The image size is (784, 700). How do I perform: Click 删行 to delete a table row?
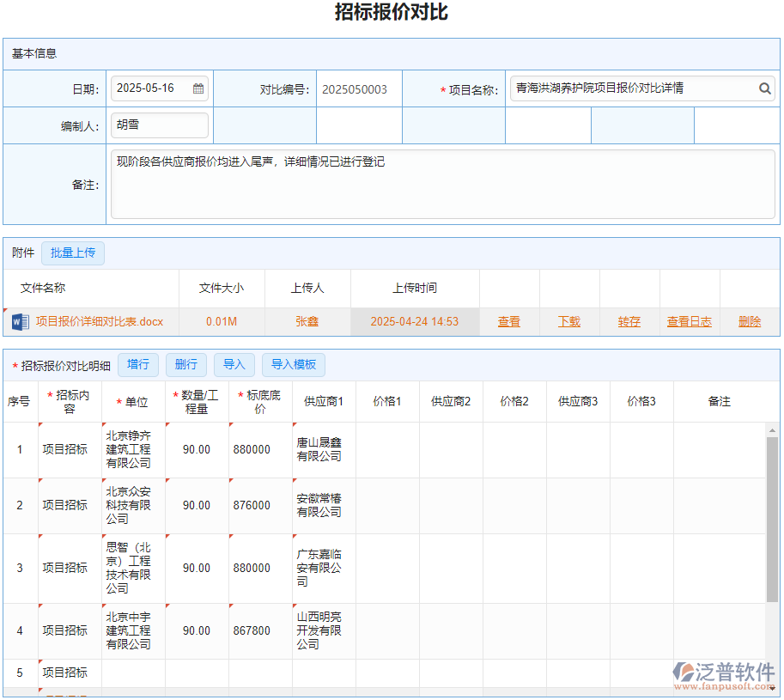185,364
